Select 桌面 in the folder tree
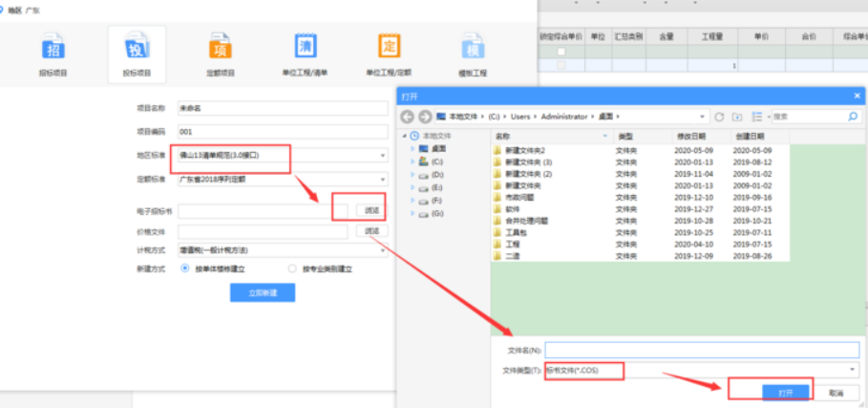The height and width of the screenshot is (408, 868). 438,149
